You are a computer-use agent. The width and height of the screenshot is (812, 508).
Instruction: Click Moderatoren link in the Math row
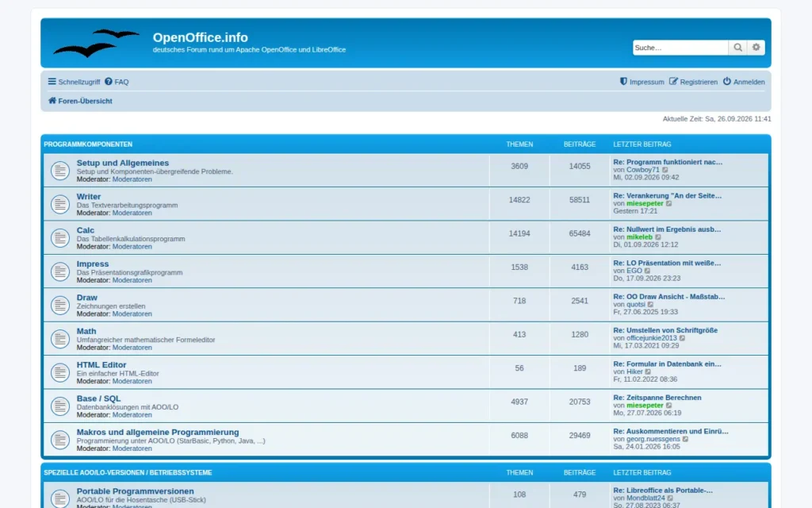[x=132, y=348]
